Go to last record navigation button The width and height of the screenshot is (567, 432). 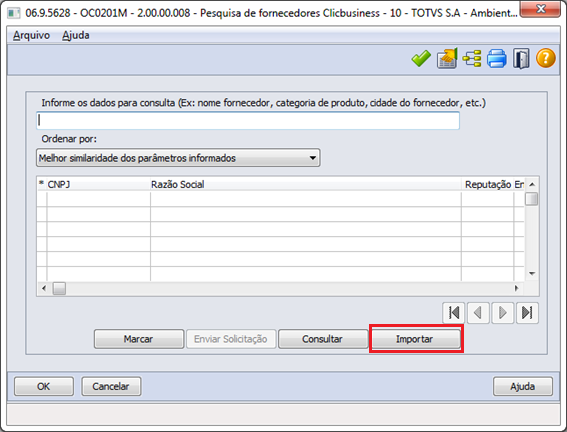pyautogui.click(x=527, y=313)
